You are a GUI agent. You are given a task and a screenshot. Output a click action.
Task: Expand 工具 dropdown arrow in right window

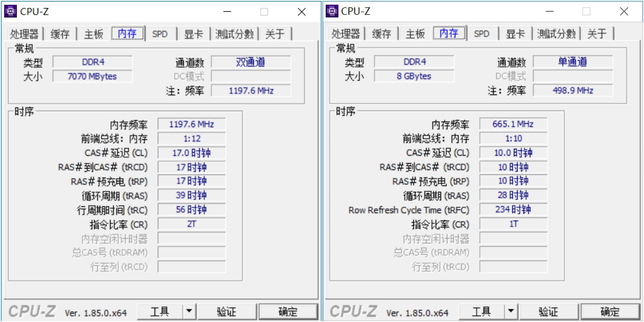[511, 311]
